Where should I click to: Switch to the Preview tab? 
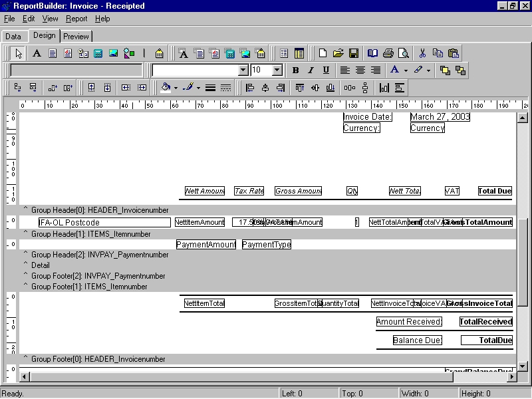coord(76,37)
